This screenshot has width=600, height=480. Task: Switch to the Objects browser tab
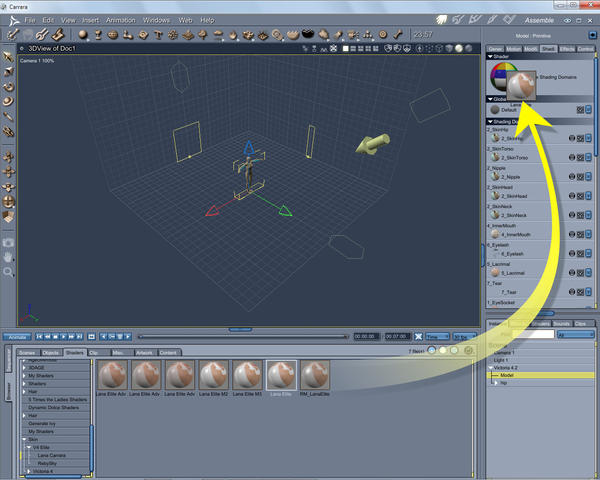tap(51, 353)
